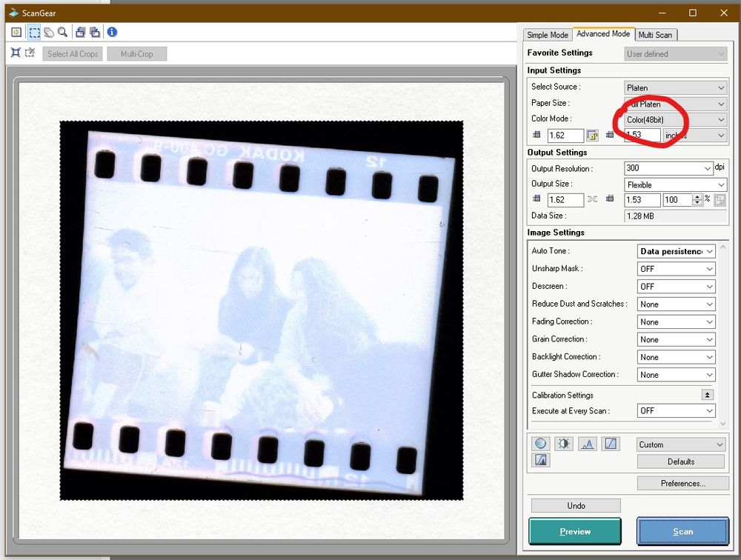This screenshot has width=741, height=560.
Task: Open Reduce Dust and Scratches dropdown
Action: [x=677, y=304]
